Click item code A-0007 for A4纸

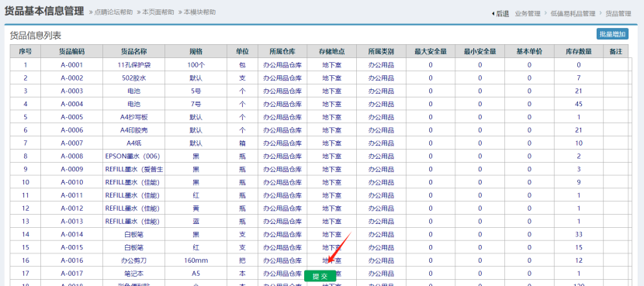(x=72, y=143)
